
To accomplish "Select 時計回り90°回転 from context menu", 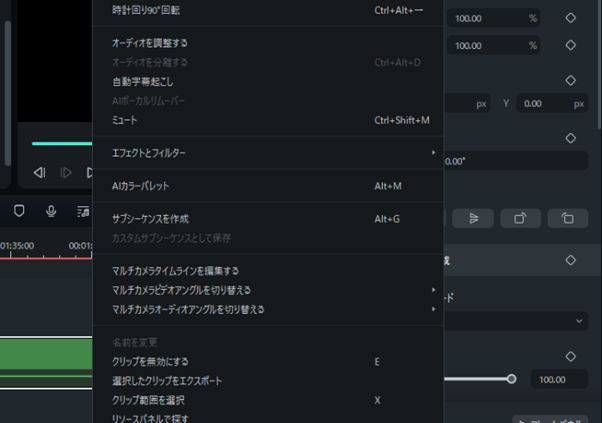I will pos(268,10).
